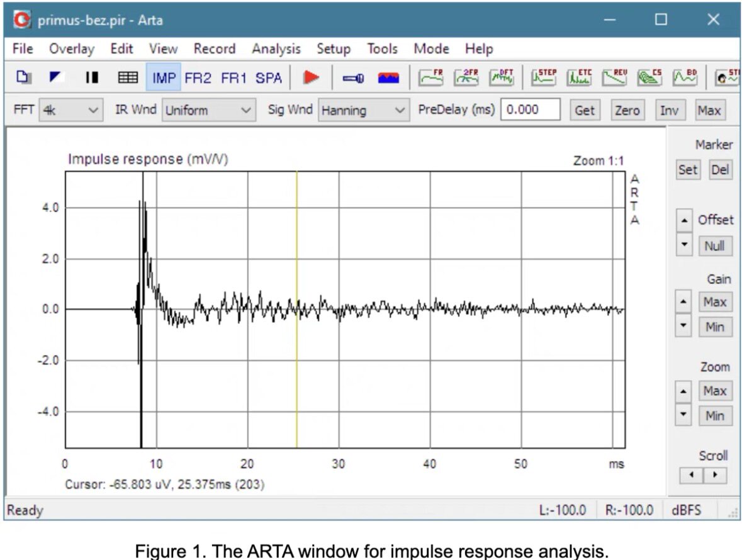Open the FFT size 4k dropdown

point(71,110)
